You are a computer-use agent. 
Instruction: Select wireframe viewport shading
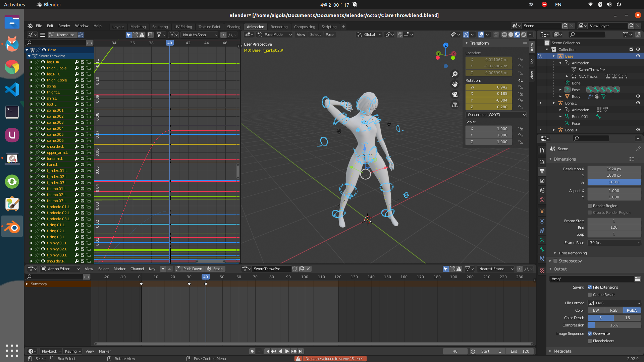pos(504,35)
